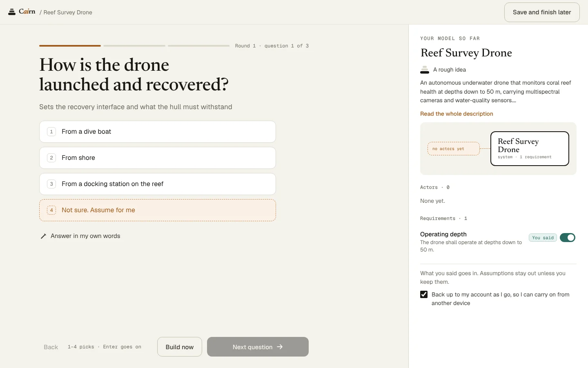The width and height of the screenshot is (588, 368).
Task: Click Answer in my own words
Action: pyautogui.click(x=85, y=236)
